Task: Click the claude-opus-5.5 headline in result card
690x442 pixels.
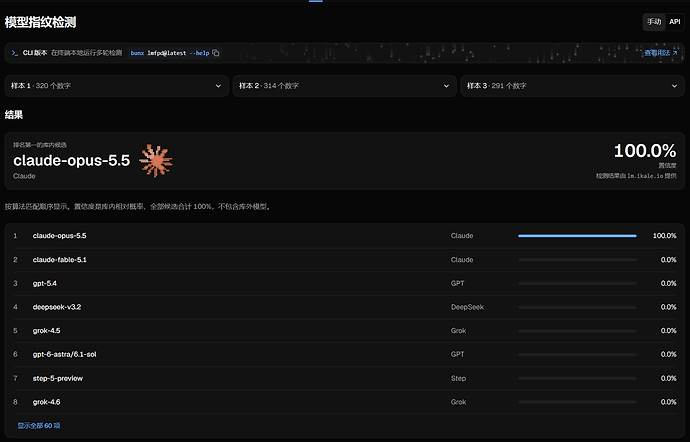Action: (72, 161)
